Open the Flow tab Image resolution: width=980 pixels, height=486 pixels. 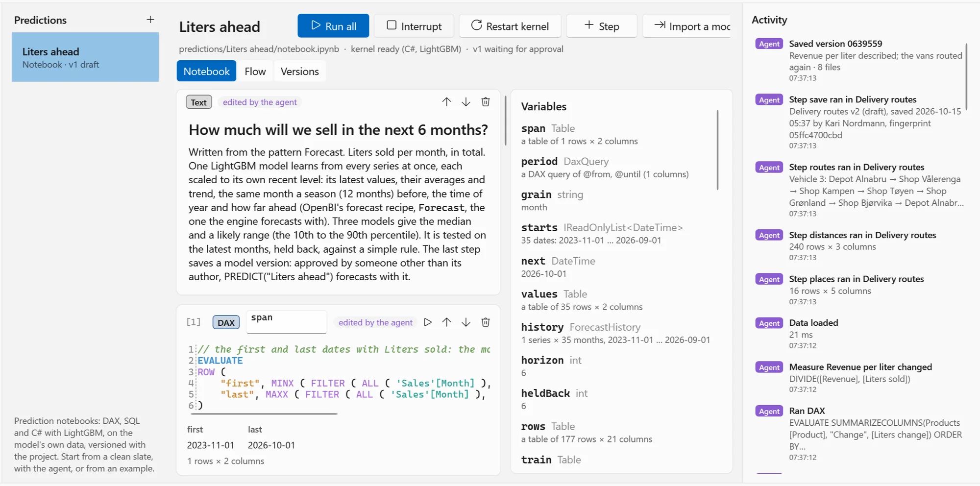[255, 72]
